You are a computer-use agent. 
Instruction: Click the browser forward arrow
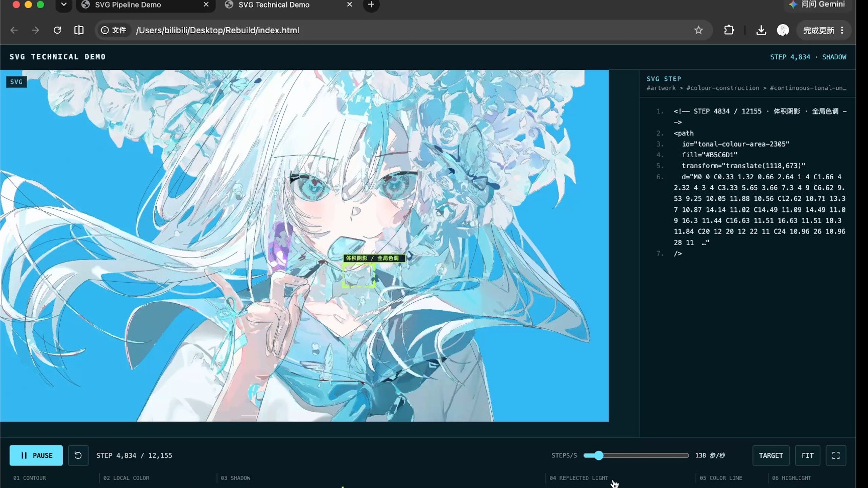[35, 30]
